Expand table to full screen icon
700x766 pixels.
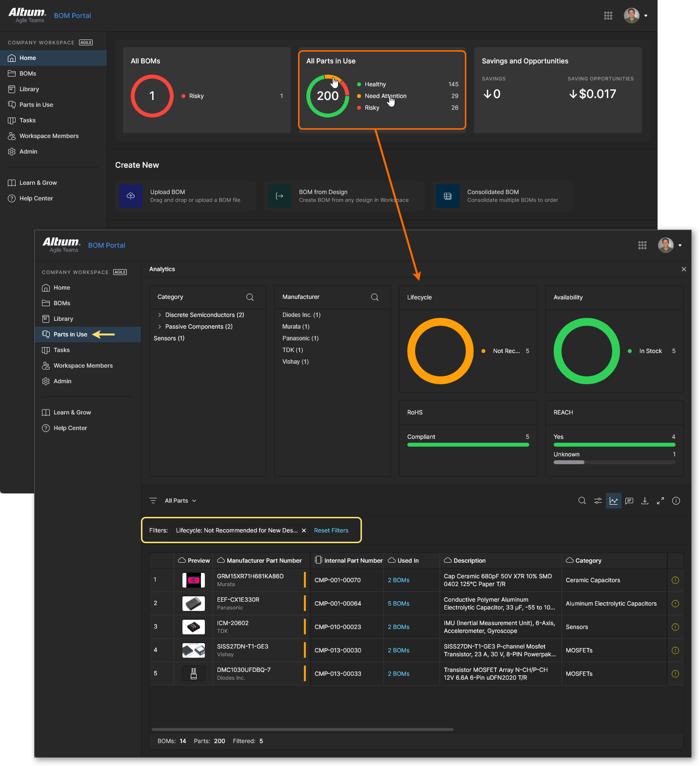[x=660, y=501]
